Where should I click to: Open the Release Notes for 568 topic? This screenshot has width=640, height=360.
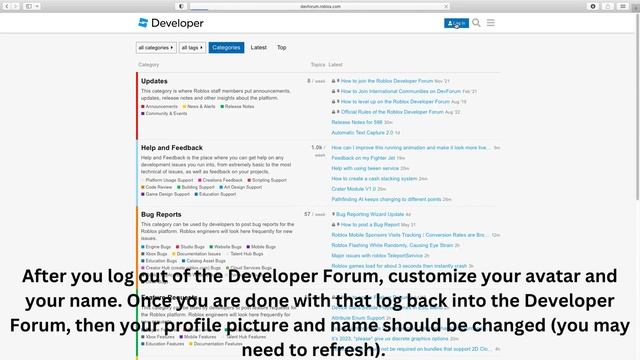pyautogui.click(x=357, y=122)
